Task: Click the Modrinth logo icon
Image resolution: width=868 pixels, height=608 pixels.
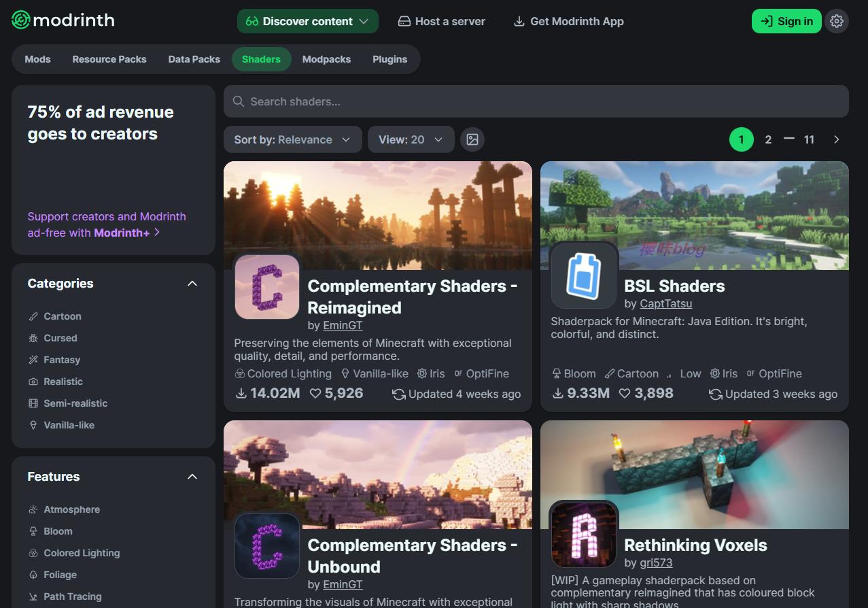Action: [x=21, y=20]
